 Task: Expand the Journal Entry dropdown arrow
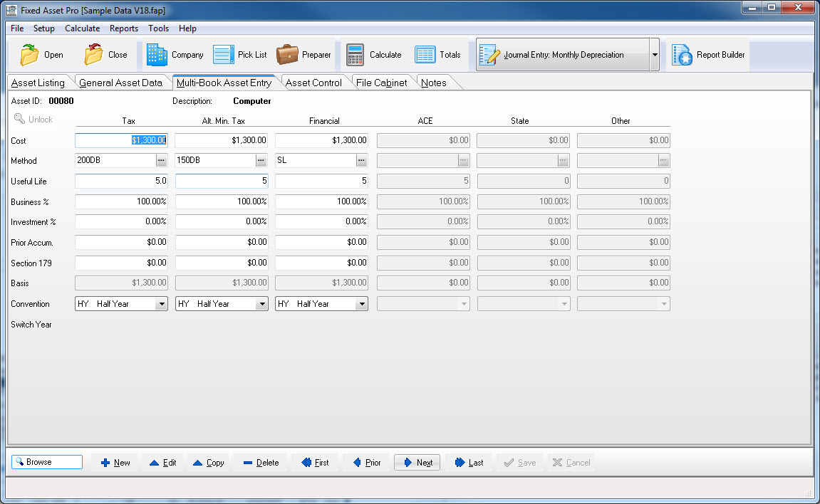click(x=653, y=54)
